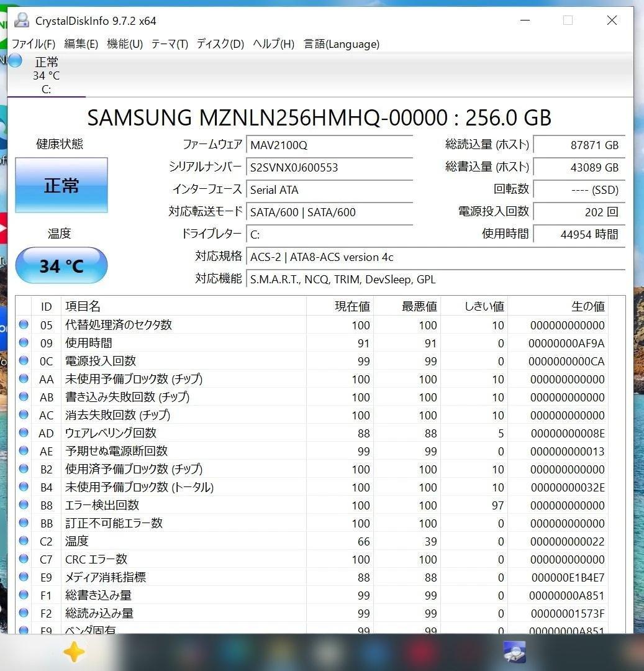This screenshot has width=644, height=671.
Task: Open the 言語(Language) menu
Action: pyautogui.click(x=340, y=44)
